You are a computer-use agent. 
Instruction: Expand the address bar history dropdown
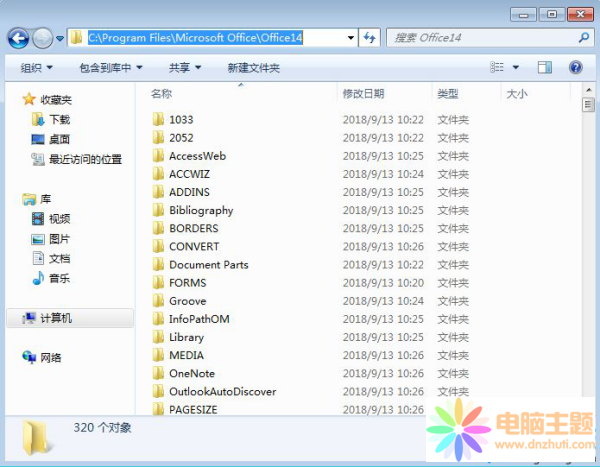click(x=350, y=38)
